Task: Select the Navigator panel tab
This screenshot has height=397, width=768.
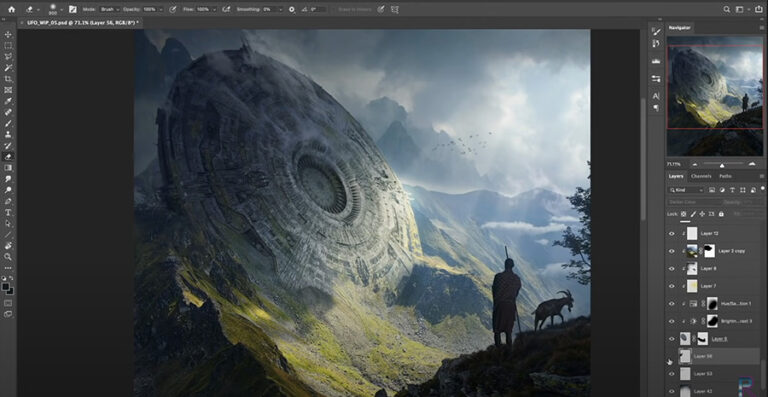Action: pos(679,28)
